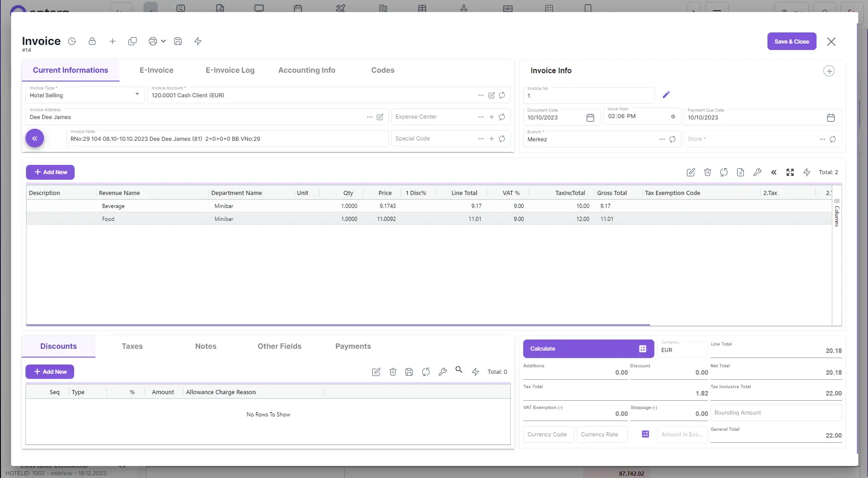Screen dimensions: 868x478
Task: Collapse panel with the round double-chevron button
Action: coord(35,138)
